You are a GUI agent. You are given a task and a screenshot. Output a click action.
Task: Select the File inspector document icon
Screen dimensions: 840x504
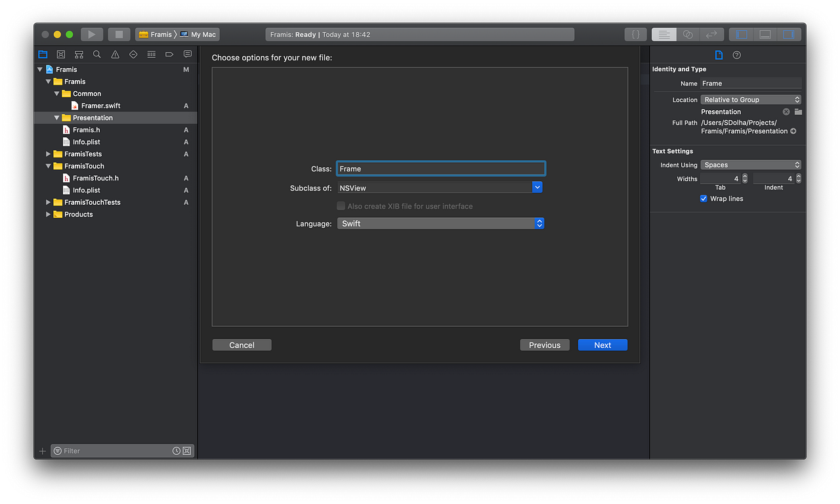717,54
